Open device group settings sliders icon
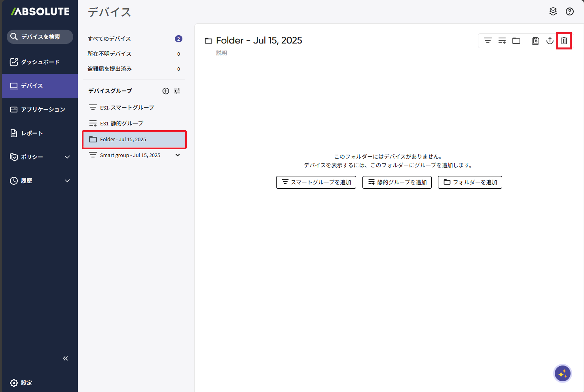 pyautogui.click(x=177, y=91)
